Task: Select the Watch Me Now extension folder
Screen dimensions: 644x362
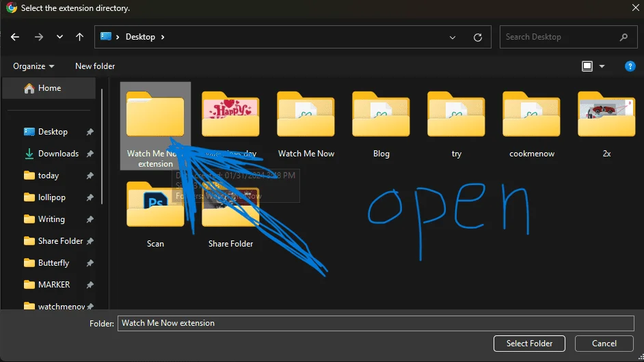Action: [155, 126]
